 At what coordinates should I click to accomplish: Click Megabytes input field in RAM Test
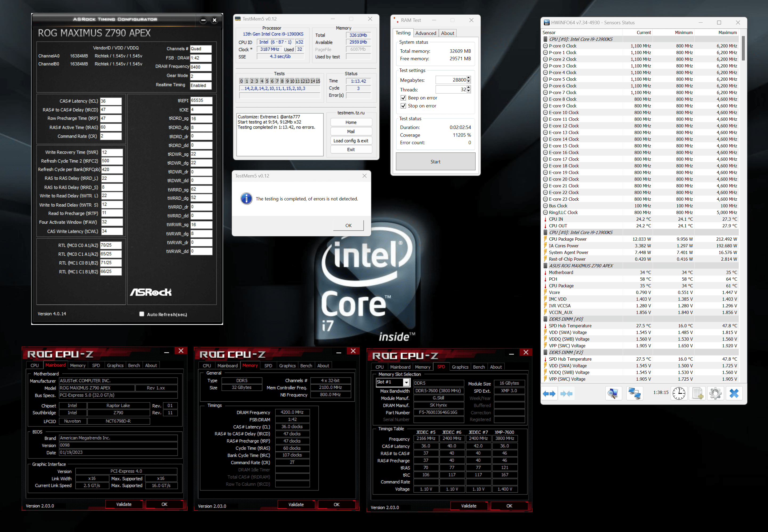451,80
